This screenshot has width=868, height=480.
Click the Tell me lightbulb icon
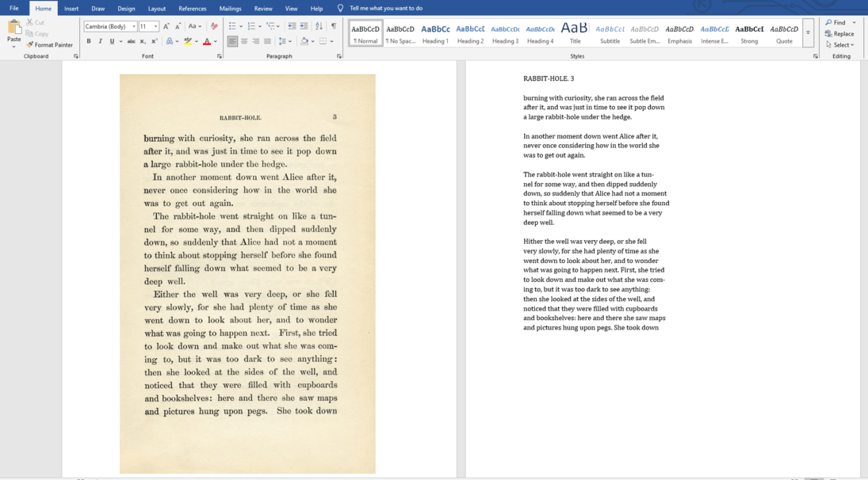[x=340, y=8]
